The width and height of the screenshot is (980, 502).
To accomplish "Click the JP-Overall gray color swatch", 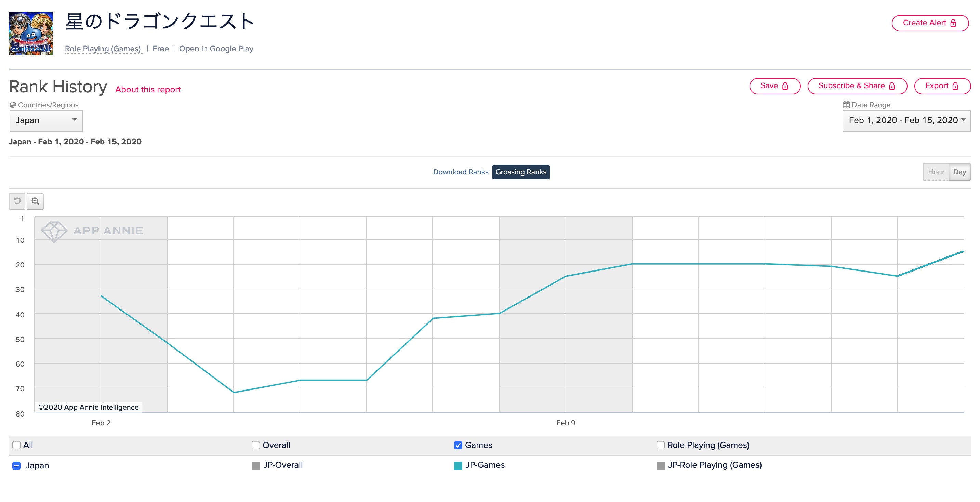I will point(256,465).
